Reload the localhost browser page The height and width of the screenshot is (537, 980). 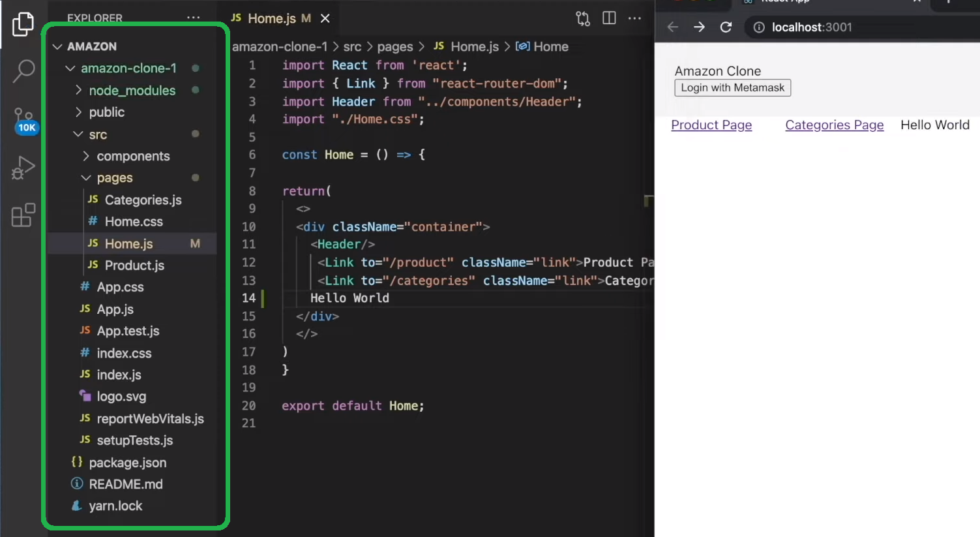click(726, 27)
